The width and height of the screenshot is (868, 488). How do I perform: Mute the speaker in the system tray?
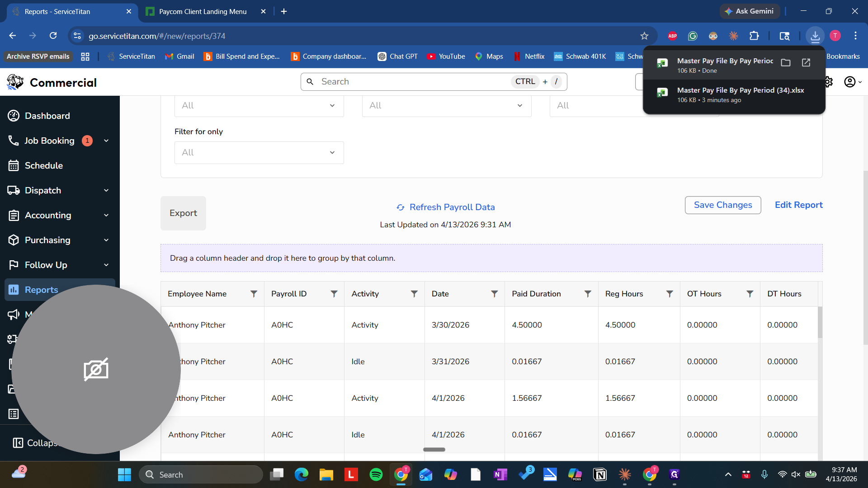pos(796,474)
